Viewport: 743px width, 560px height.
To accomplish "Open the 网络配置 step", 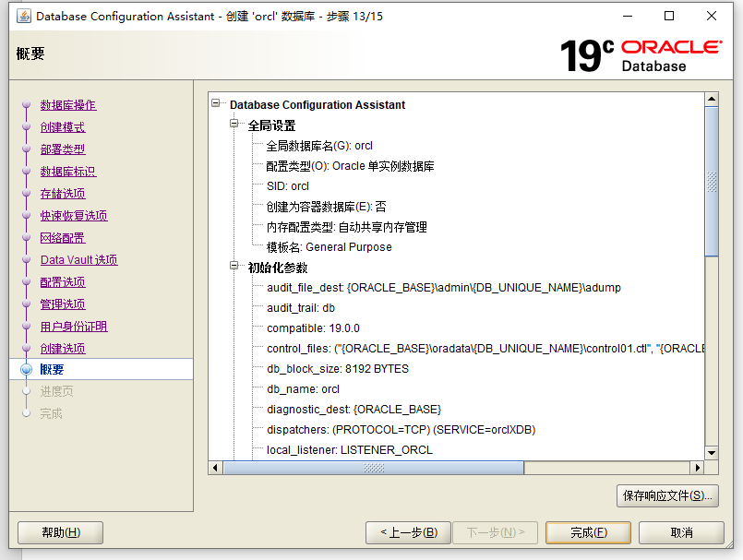I will click(63, 238).
